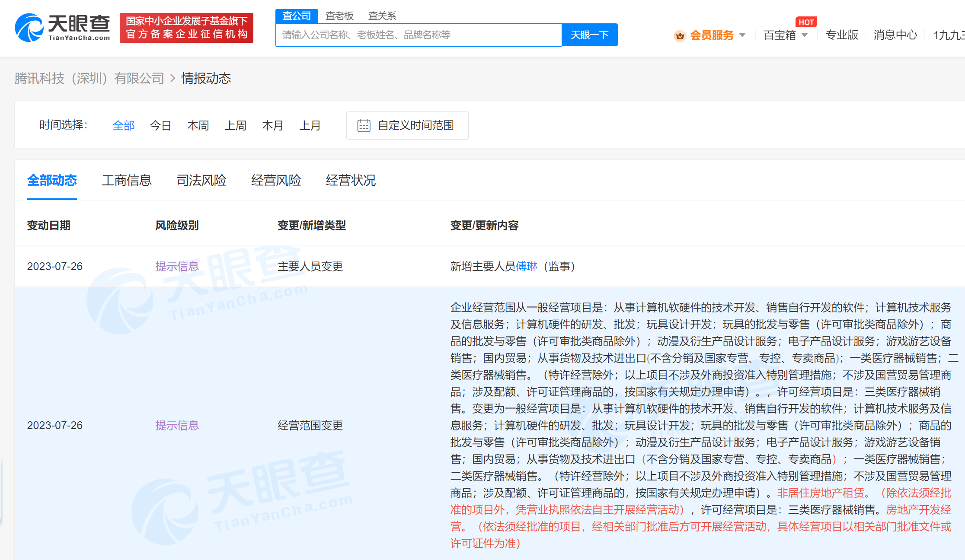Screen dimensions: 965x560
Task: Switch to 经营状况 tab
Action: coord(351,180)
